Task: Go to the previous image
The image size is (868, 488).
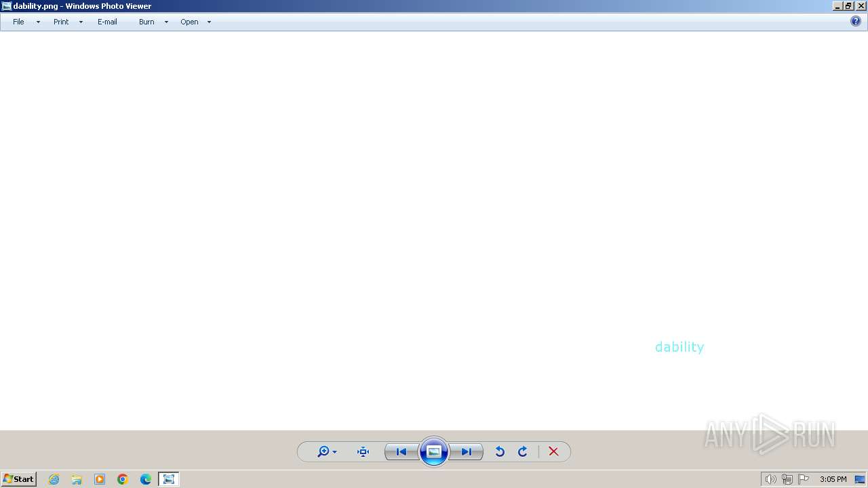Action: [x=401, y=451]
